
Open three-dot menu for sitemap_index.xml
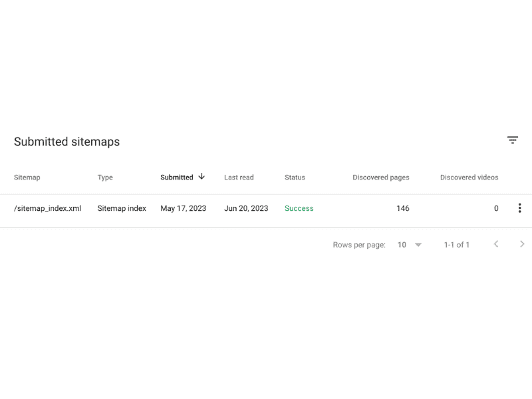[x=519, y=208]
